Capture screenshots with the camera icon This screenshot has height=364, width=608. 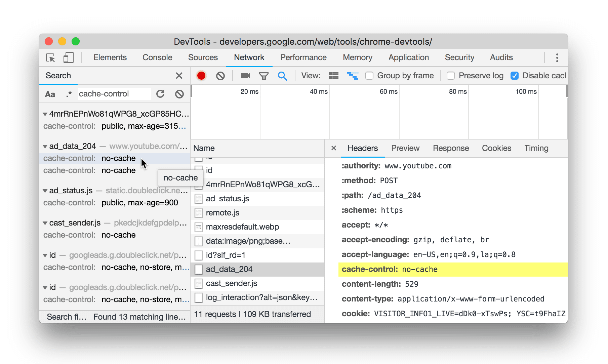[245, 76]
